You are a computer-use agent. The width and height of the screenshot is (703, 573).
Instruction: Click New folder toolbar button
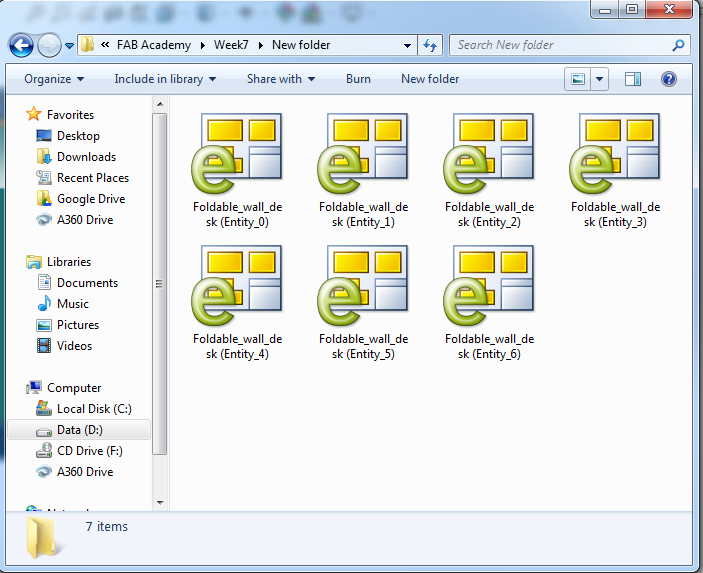pyautogui.click(x=430, y=79)
